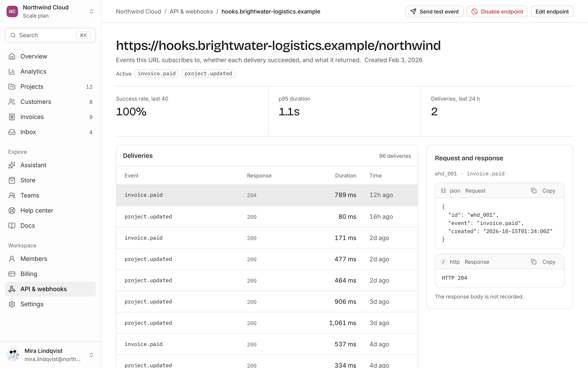Follow the Northwind Cloud breadcrumb link
Viewport: 588px width, 368px height.
pyautogui.click(x=138, y=11)
